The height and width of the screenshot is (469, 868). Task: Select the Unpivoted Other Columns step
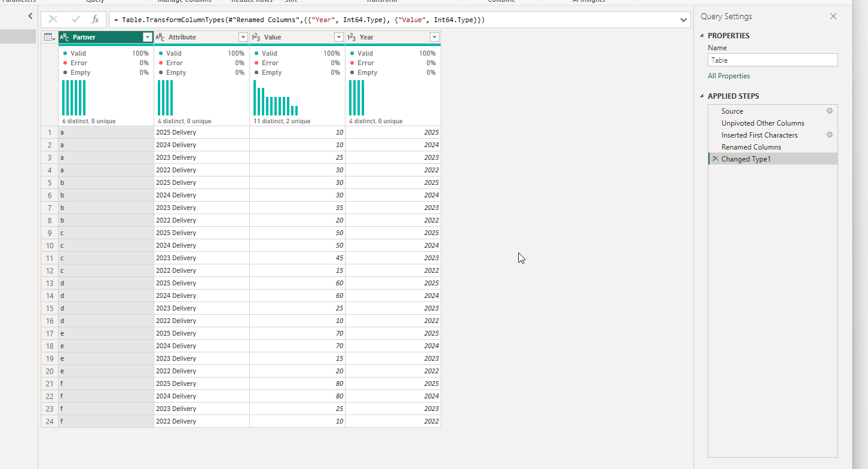pyautogui.click(x=773, y=123)
